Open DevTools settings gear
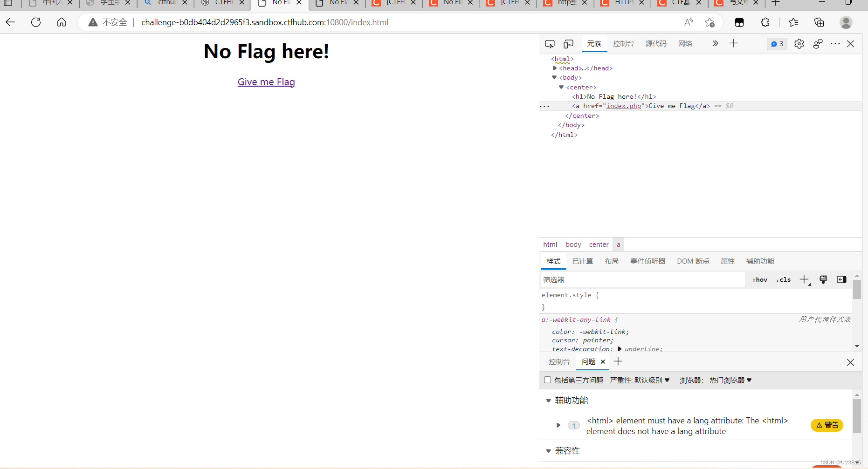The width and height of the screenshot is (868, 469). 799,44
